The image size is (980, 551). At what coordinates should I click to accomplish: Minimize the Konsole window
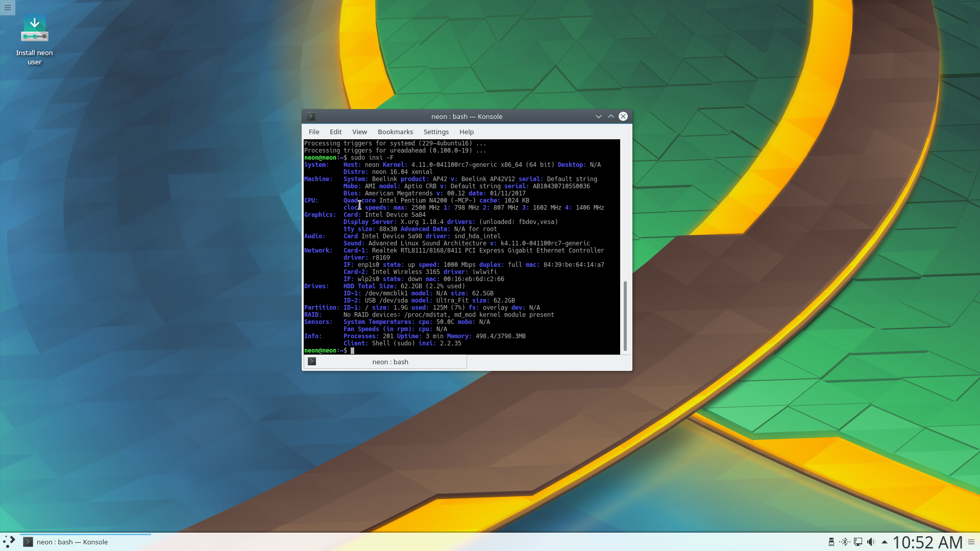pyautogui.click(x=599, y=116)
